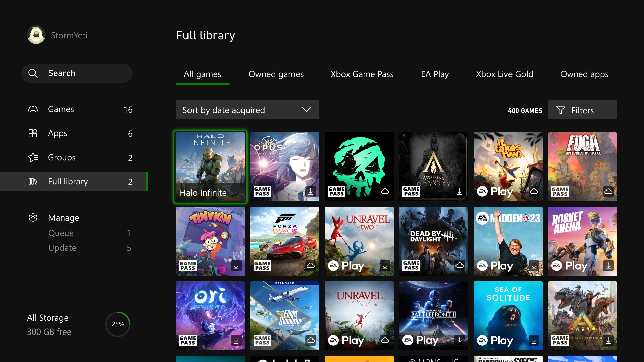Expand the Full library section
This screenshot has height=362, width=644.
click(68, 180)
